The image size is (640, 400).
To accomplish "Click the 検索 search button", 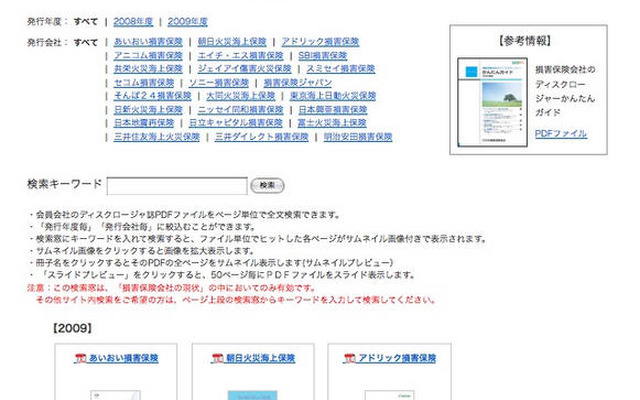I will click(267, 185).
